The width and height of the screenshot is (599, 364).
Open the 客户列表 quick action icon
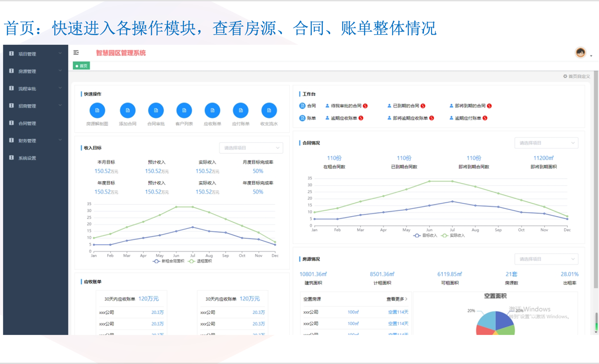tap(184, 110)
